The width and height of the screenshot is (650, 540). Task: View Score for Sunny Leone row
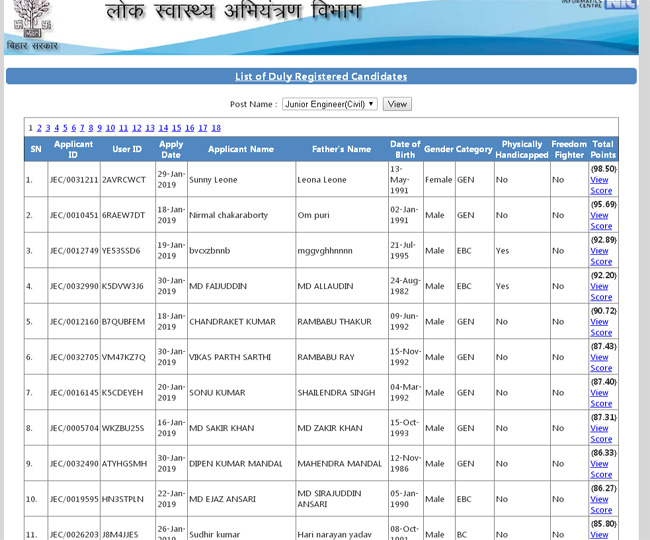(601, 185)
